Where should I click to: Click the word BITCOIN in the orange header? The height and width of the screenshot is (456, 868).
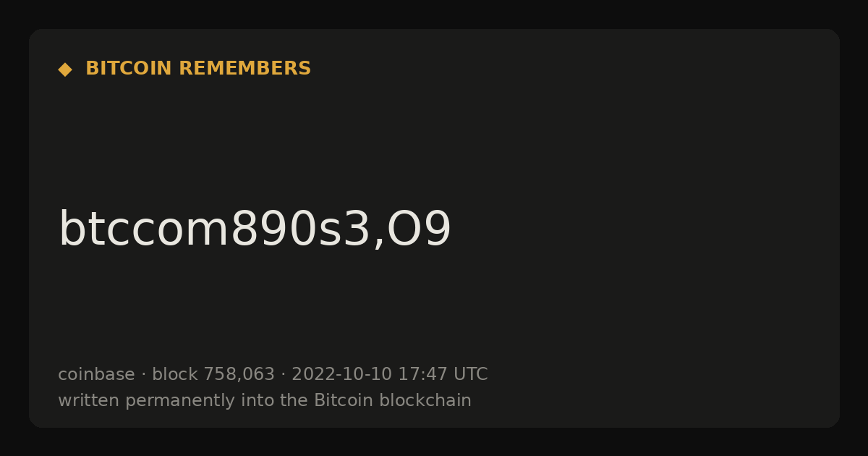coord(129,69)
